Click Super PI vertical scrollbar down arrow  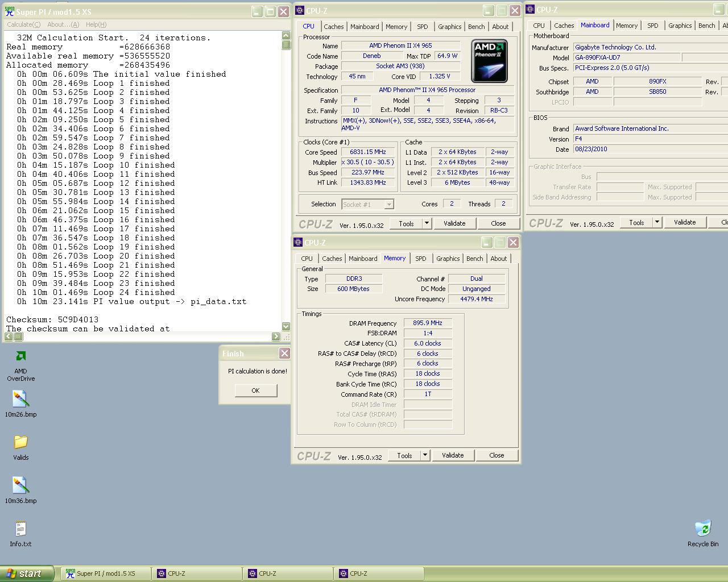coord(286,326)
